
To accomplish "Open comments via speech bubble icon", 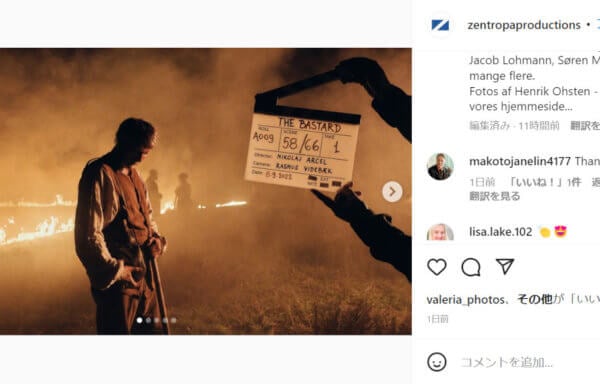I will (x=471, y=267).
